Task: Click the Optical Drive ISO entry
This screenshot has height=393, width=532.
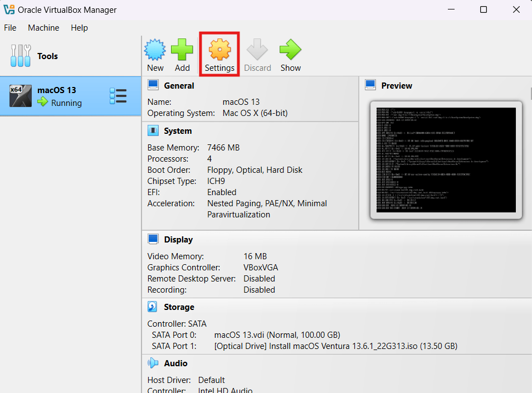Action: click(335, 346)
